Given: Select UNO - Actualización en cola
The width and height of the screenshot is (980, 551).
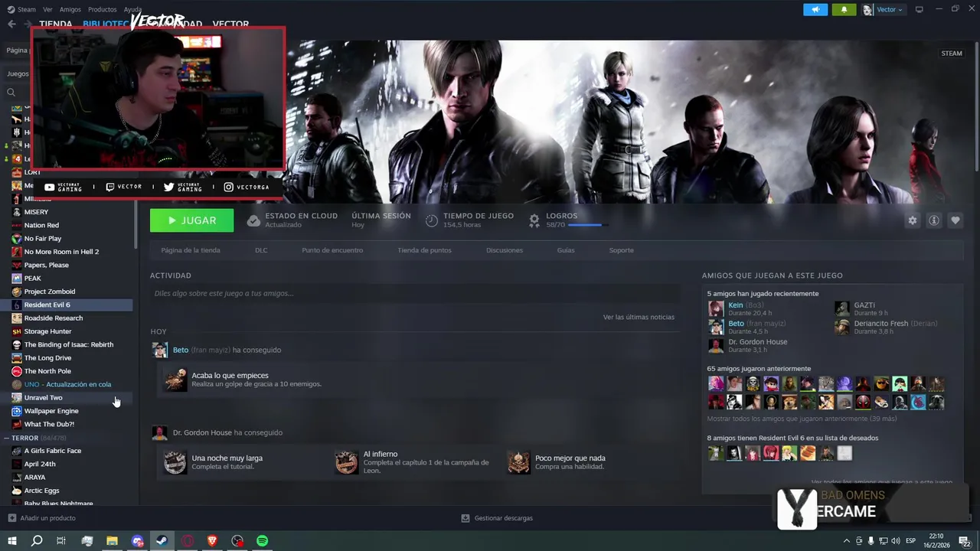Looking at the screenshot, I should click(x=69, y=384).
